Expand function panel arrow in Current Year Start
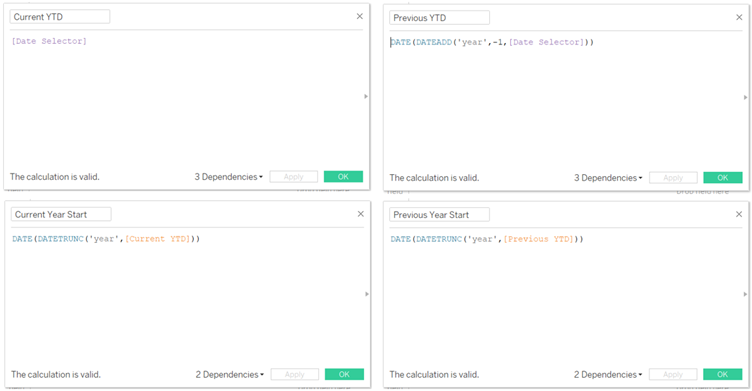 [x=367, y=294]
